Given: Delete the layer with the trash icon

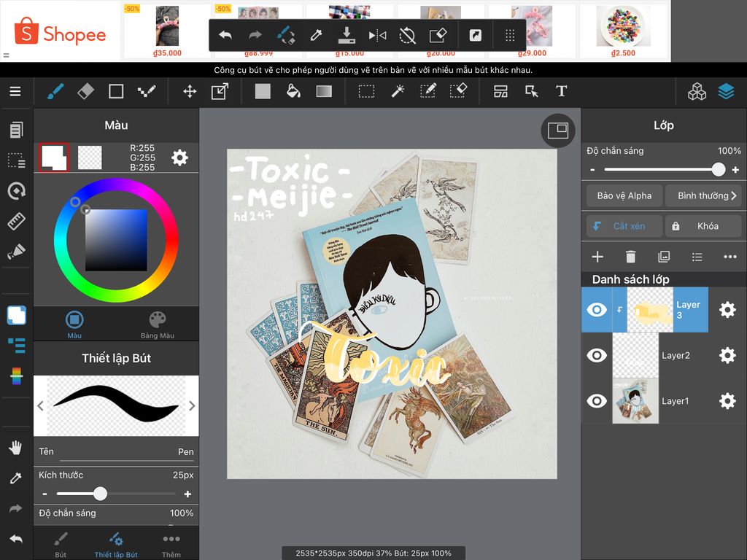Looking at the screenshot, I should (x=630, y=257).
